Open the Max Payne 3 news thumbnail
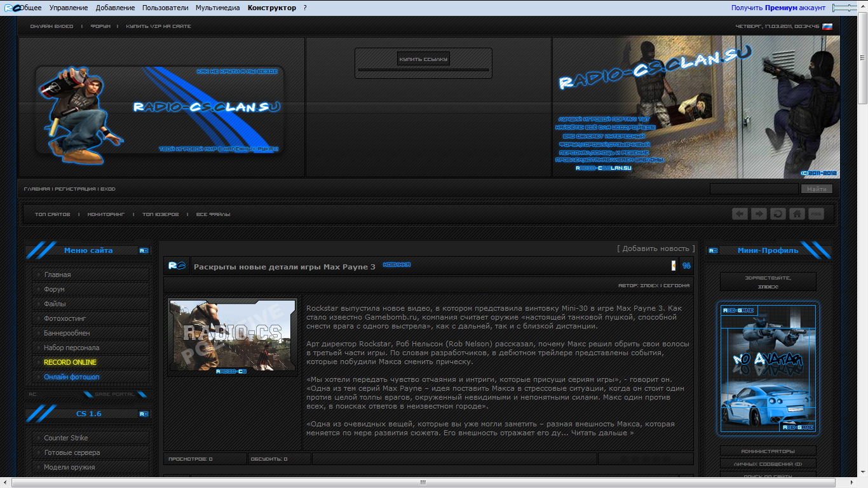 click(233, 335)
